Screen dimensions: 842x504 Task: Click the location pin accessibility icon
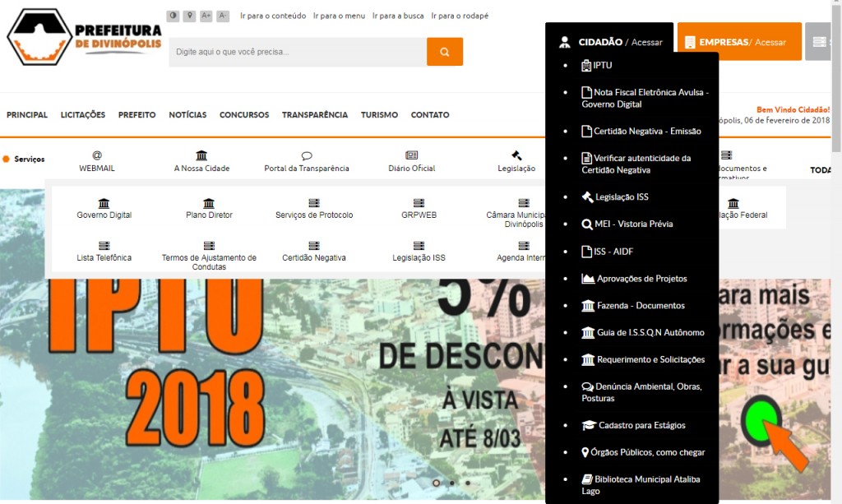click(189, 16)
